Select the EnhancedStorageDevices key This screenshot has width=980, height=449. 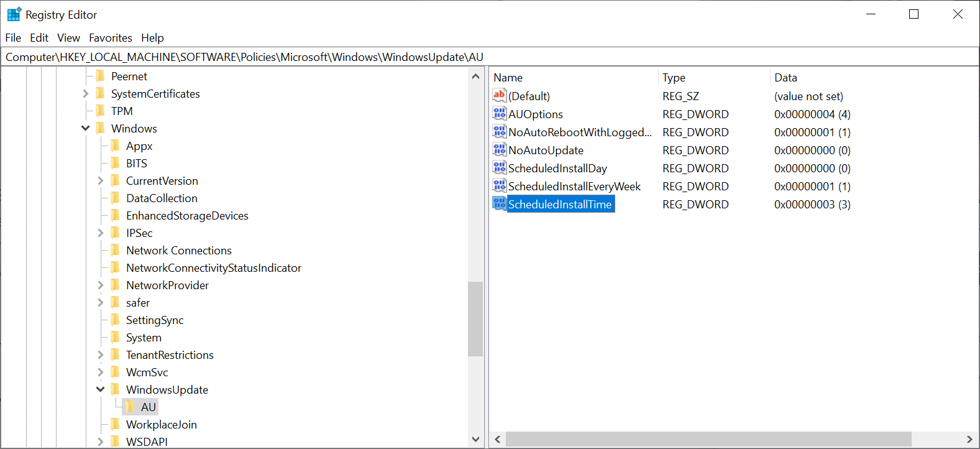pos(187,215)
